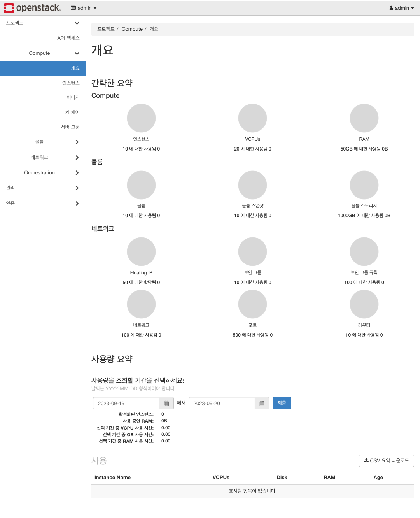Open 인스턴스 in the sidebar
This screenshot has height=518, width=420.
point(71,83)
